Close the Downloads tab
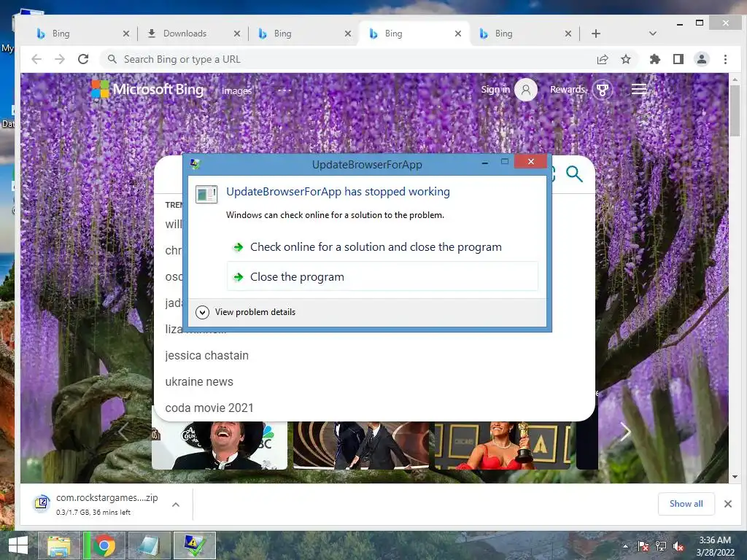Image resolution: width=747 pixels, height=560 pixels. coord(237,34)
